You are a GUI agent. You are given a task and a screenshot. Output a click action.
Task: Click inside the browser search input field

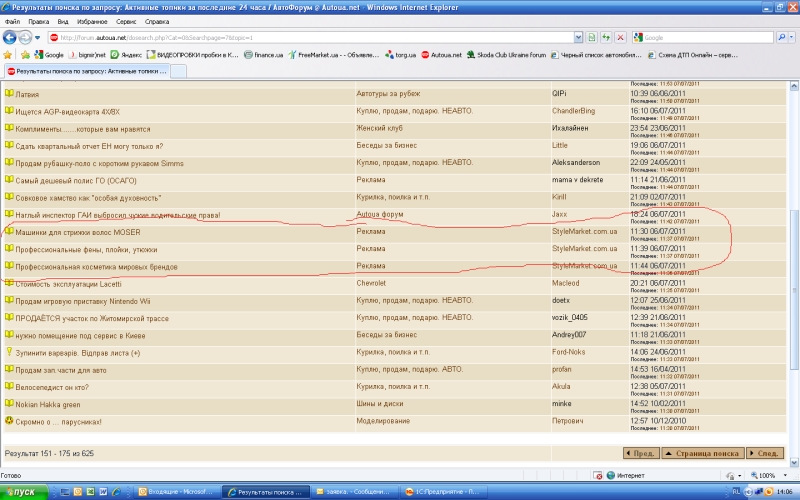700,37
